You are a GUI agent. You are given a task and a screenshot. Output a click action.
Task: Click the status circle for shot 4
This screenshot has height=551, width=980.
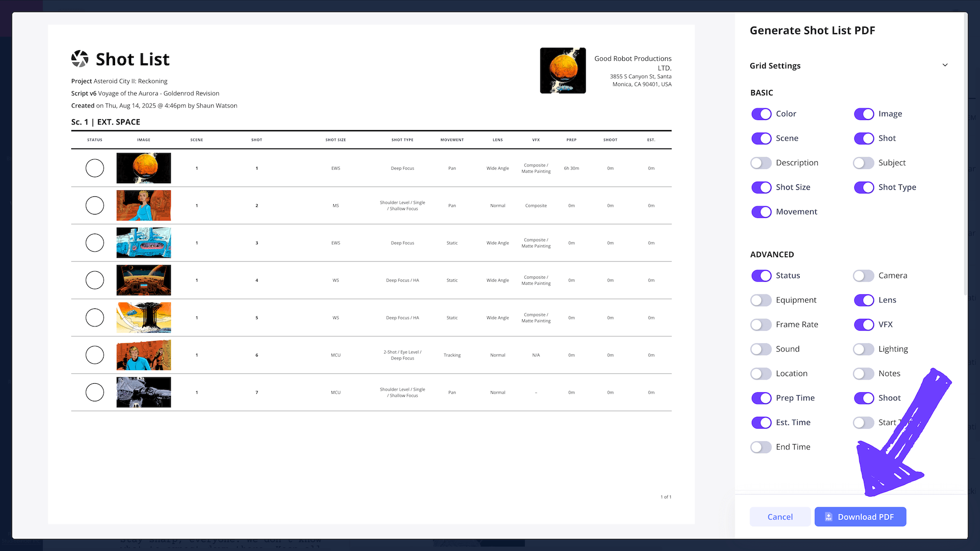(x=94, y=280)
